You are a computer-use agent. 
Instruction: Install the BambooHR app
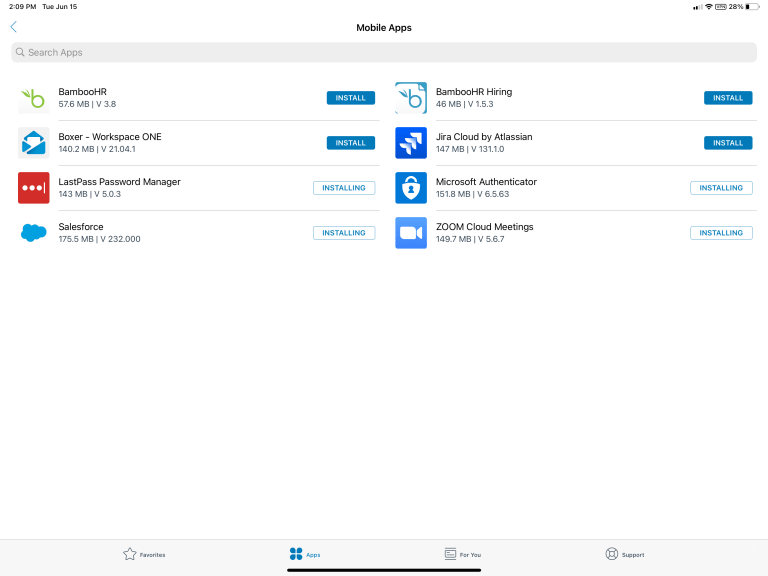pos(350,98)
